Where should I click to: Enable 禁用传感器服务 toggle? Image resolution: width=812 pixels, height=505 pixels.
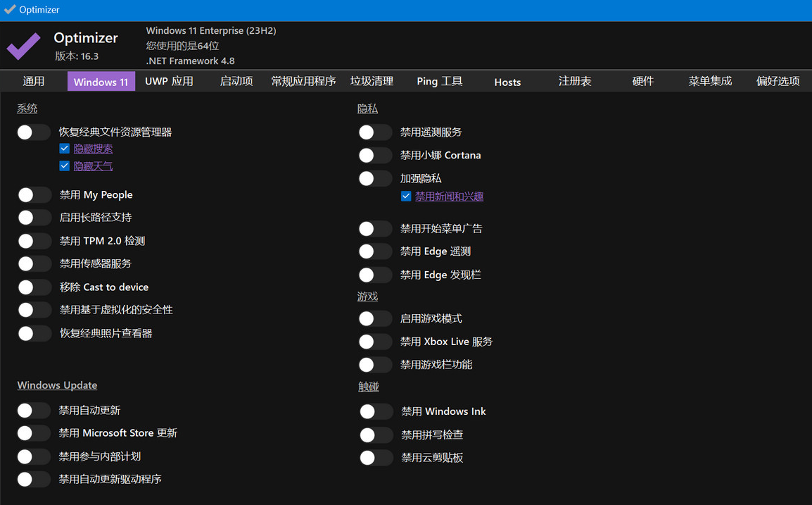point(34,263)
